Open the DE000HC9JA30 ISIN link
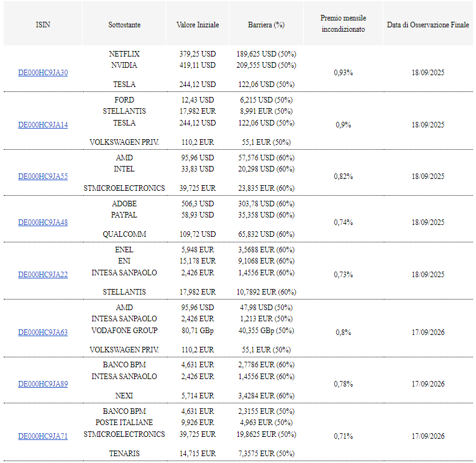Screen dimensions: 476x463 coord(43,73)
